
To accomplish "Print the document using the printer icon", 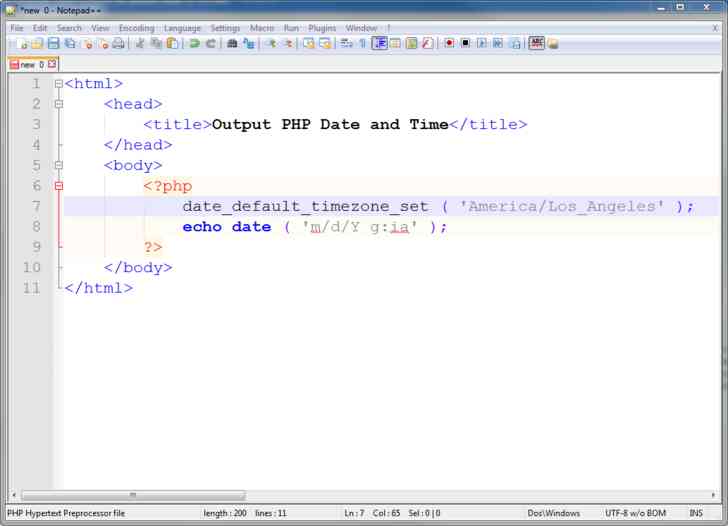I will click(118, 44).
